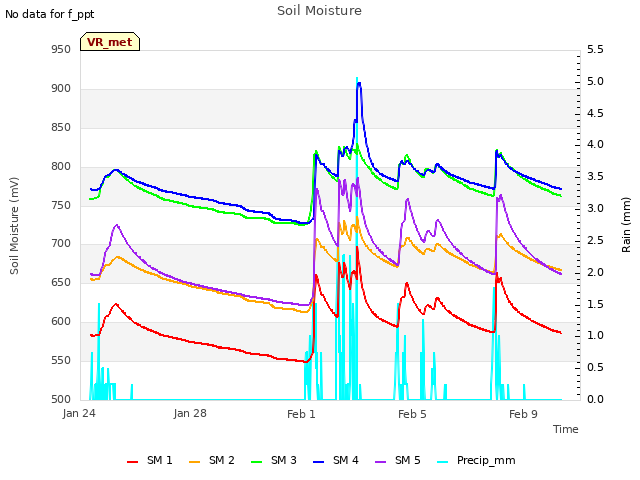640x480 pixels.
Task: Click the 1.5 rain axis value
Action: click(595, 304)
